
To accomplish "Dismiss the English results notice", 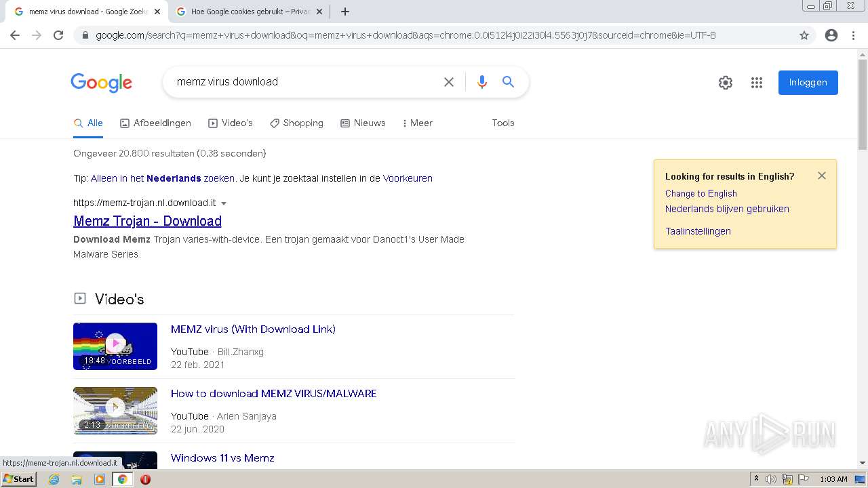I will (x=822, y=176).
